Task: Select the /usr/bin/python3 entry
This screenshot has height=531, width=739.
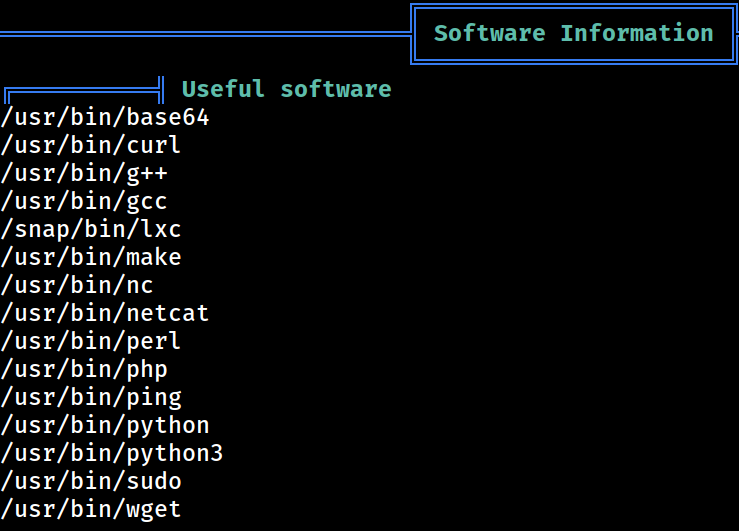Action: point(112,453)
